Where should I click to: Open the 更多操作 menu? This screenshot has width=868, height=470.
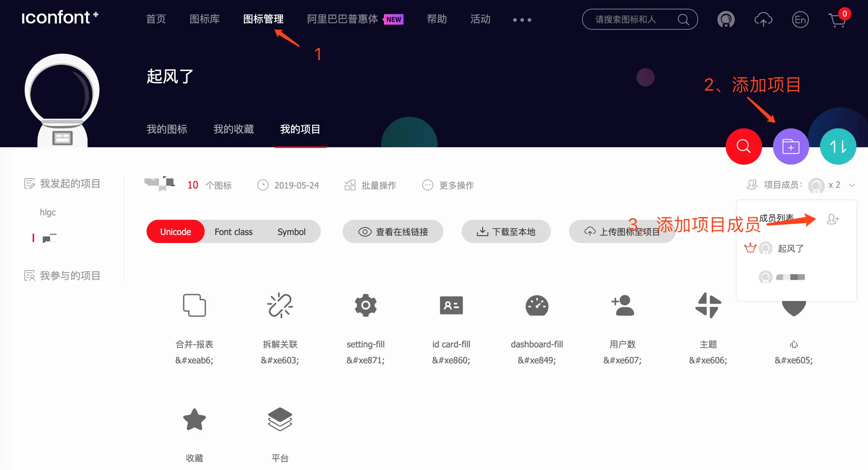(448, 185)
